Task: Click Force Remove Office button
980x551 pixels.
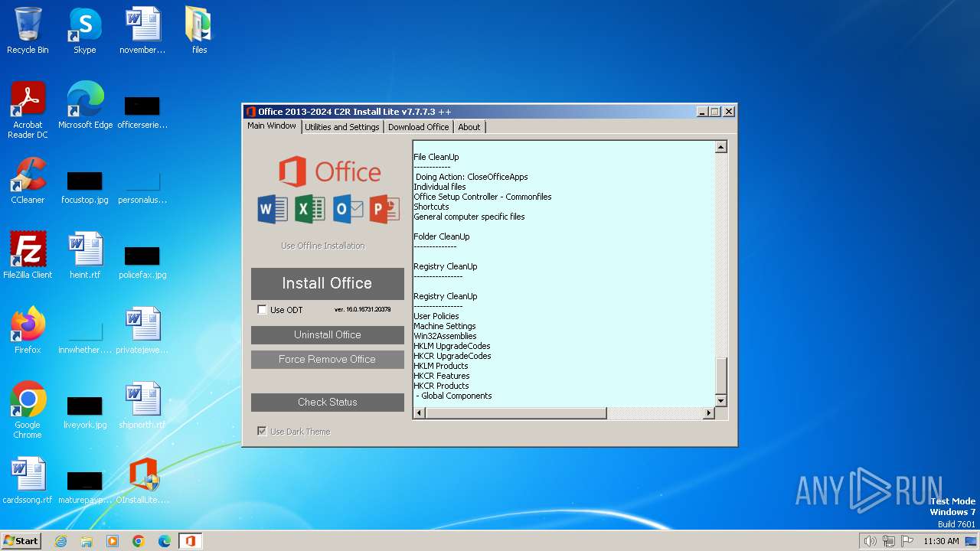Action: click(328, 360)
